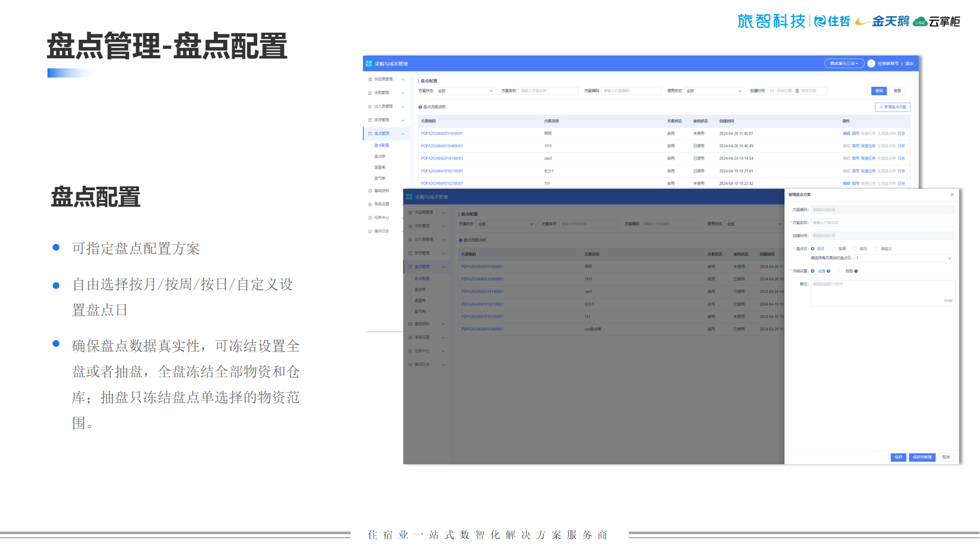
Task: Click the calendar icon in 创建时间 field
Action: 772,91
